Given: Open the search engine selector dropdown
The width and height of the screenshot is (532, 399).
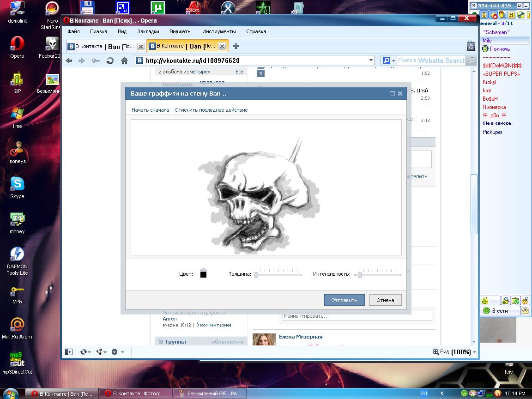Looking at the screenshot, I should pyautogui.click(x=388, y=60).
